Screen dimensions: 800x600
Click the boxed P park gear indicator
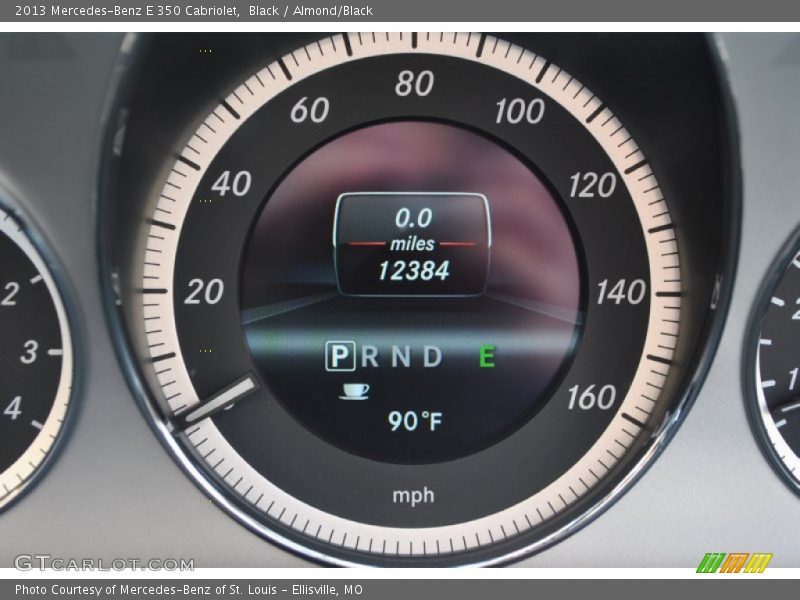tap(340, 356)
